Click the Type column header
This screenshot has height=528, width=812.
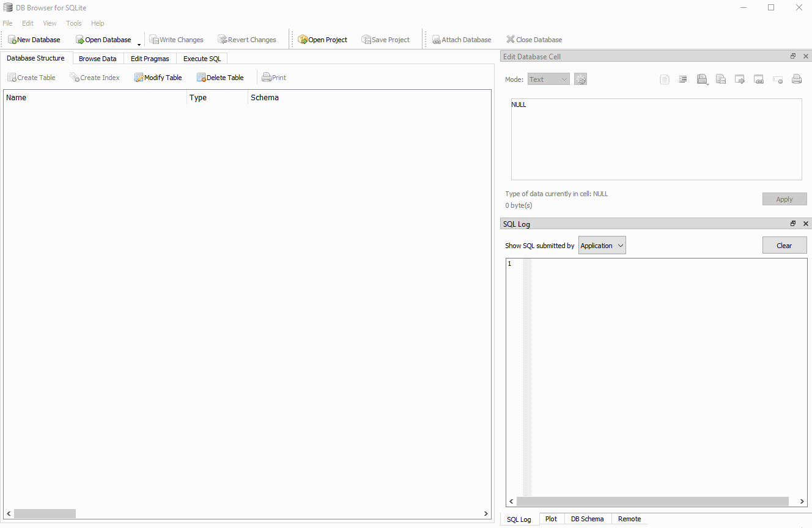(x=218, y=98)
